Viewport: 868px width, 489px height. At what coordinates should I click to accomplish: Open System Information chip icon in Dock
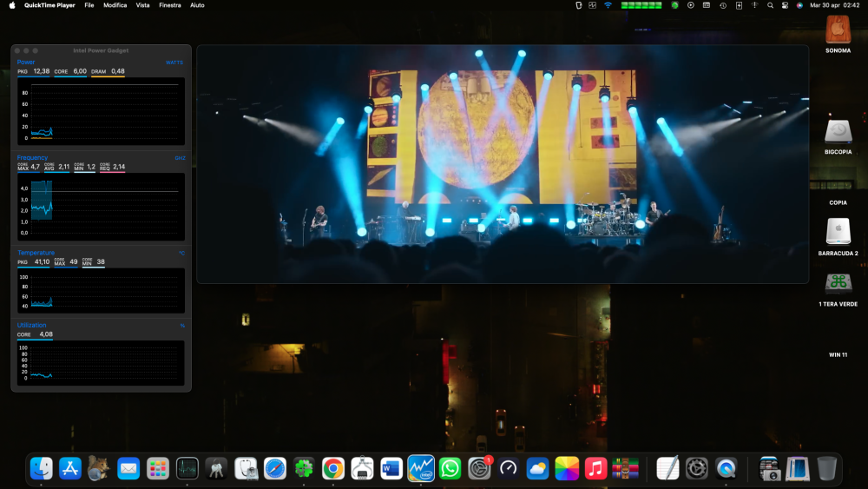pos(362,468)
